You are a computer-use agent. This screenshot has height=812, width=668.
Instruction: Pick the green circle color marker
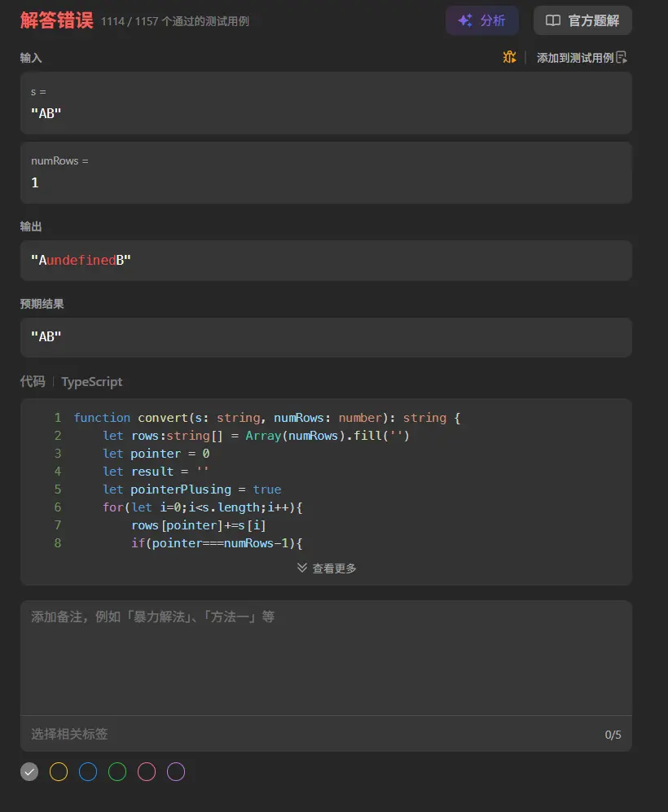[117, 771]
